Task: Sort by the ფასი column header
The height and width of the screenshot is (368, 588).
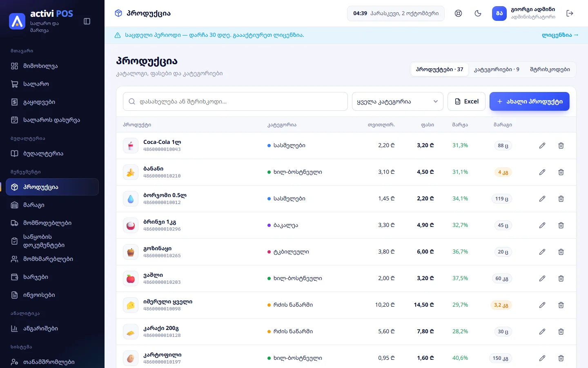Action: (x=428, y=125)
